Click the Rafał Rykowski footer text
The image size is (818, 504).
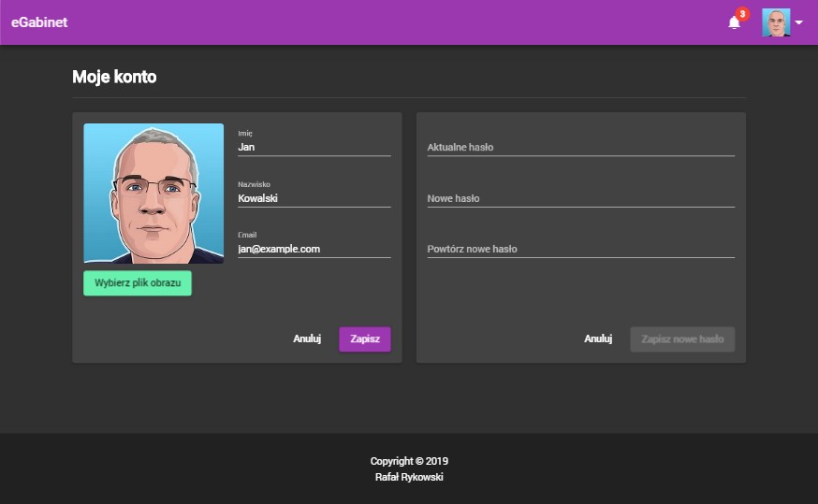tap(409, 477)
